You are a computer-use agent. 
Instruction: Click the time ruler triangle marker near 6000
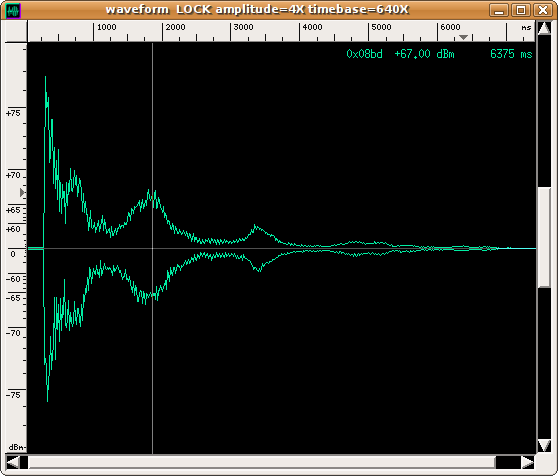(x=463, y=37)
